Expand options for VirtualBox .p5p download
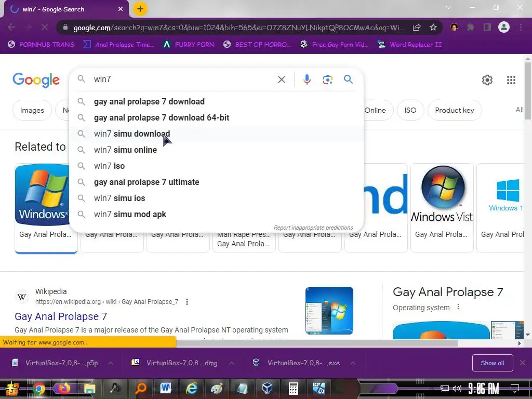 pos(111,363)
